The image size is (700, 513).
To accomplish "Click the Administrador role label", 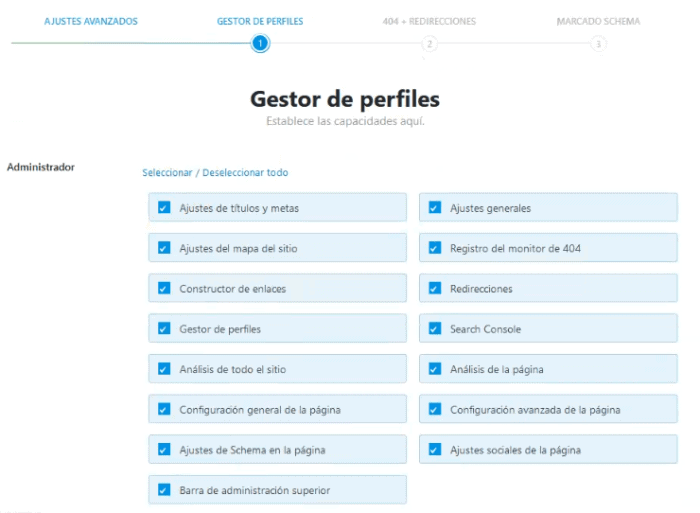I will coord(41,167).
